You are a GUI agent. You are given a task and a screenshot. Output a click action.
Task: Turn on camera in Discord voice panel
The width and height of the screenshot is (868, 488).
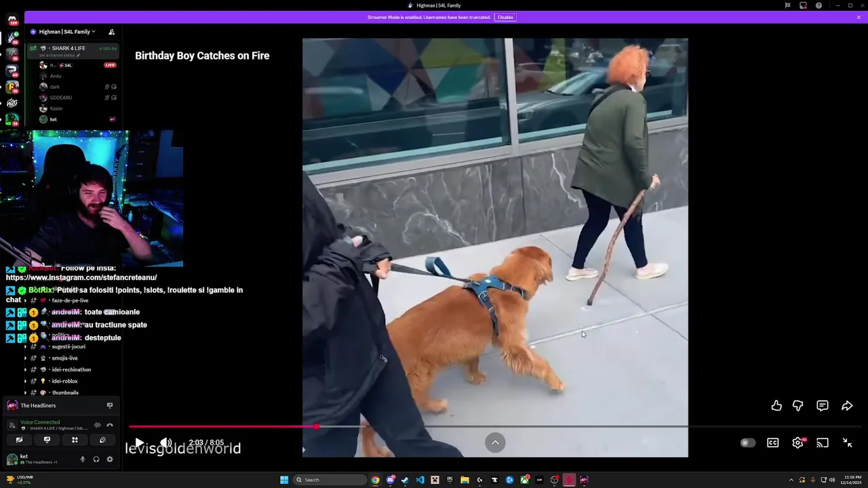point(19,440)
